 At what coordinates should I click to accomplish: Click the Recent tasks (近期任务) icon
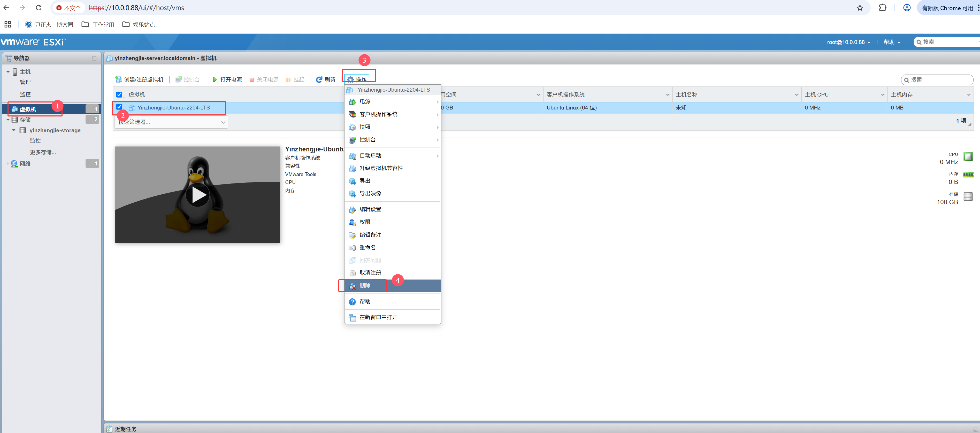click(109, 429)
